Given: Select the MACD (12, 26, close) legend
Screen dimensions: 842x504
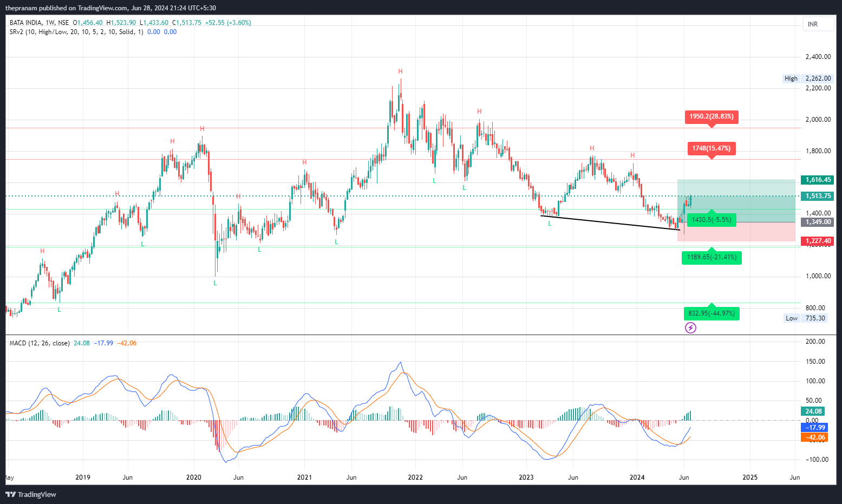Looking at the screenshot, I should pos(40,343).
